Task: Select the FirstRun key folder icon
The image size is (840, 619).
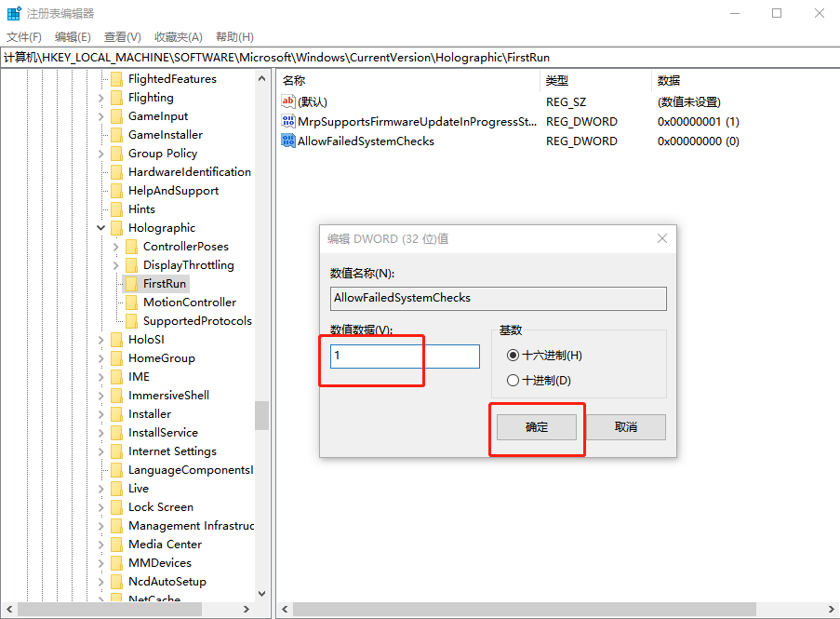Action: pyautogui.click(x=130, y=283)
